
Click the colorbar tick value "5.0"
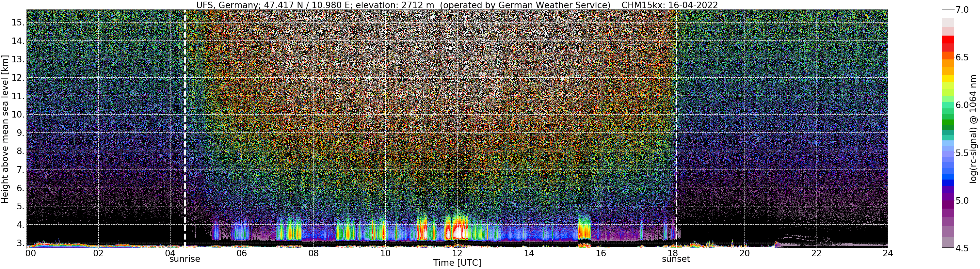tap(962, 200)
